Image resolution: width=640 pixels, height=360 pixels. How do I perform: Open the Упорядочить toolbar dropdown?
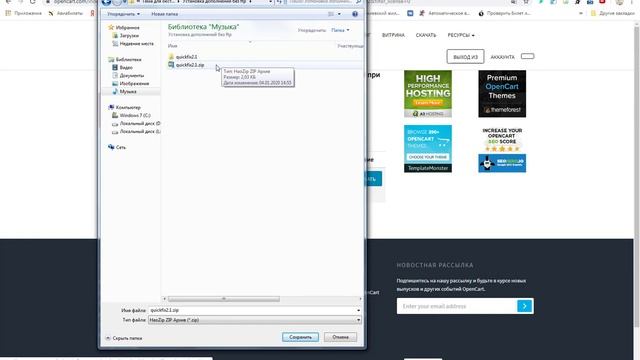123,14
